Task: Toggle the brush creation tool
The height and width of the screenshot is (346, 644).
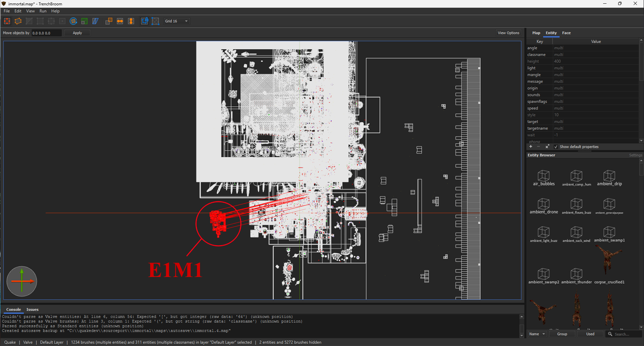Action: click(x=8, y=21)
